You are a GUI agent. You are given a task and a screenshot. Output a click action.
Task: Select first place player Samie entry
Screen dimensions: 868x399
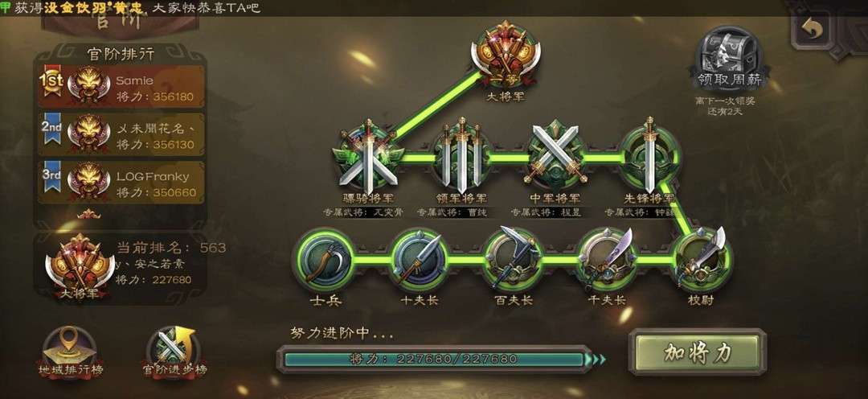click(122, 87)
